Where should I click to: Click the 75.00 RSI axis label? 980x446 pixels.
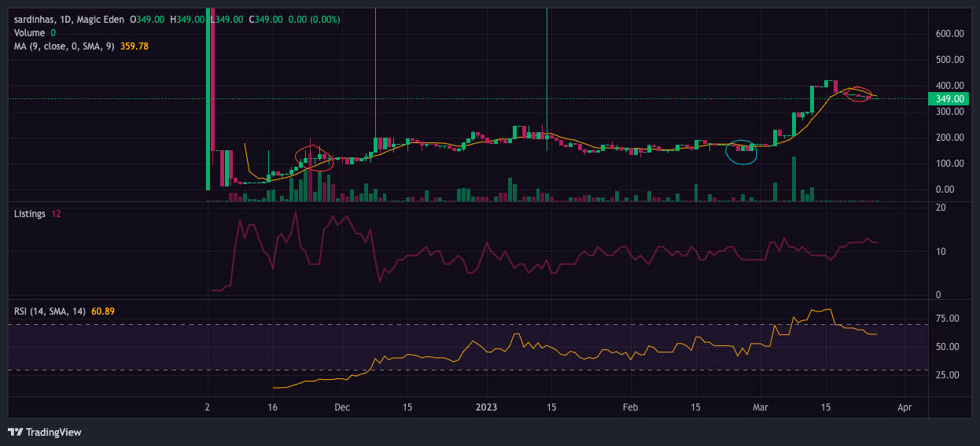948,319
